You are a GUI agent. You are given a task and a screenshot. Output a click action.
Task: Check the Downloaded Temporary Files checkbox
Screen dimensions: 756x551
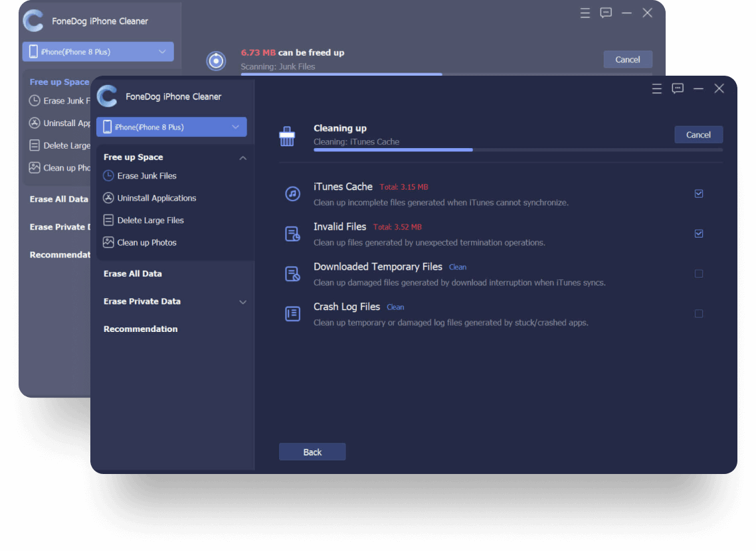pyautogui.click(x=699, y=274)
